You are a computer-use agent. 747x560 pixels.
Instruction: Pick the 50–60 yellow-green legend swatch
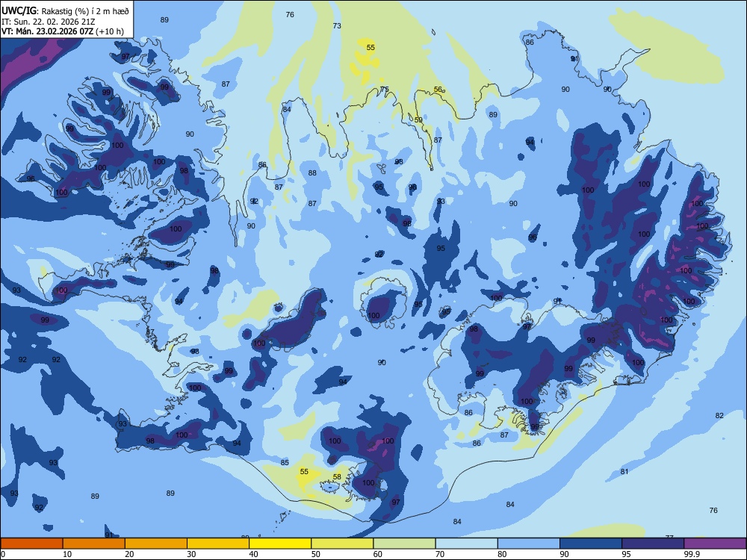coord(342,544)
